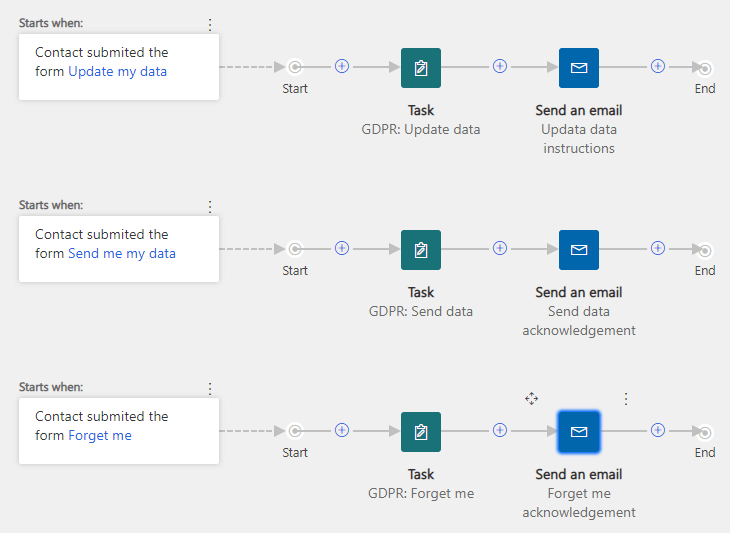The image size is (730, 533).
Task: Open the Update my data form link
Action: 118,71
